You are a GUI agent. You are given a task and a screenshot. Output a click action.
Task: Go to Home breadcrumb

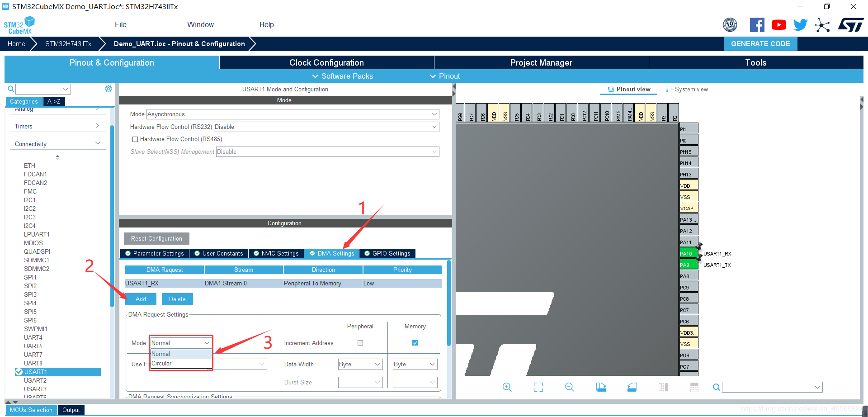click(16, 44)
